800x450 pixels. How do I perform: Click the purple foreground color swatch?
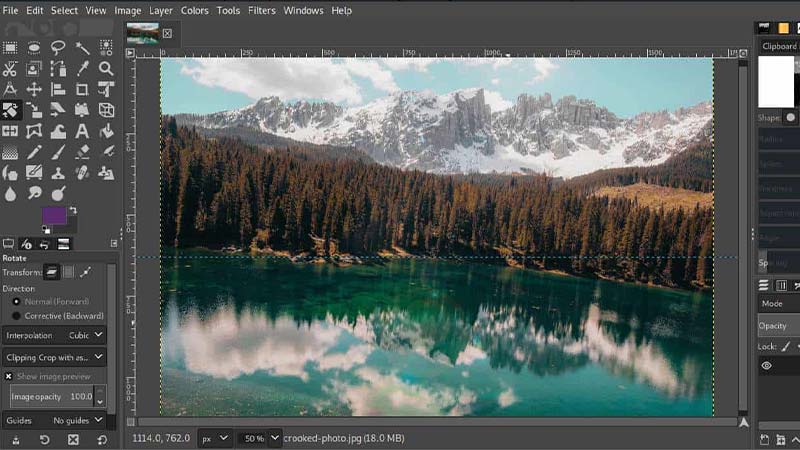(x=54, y=215)
